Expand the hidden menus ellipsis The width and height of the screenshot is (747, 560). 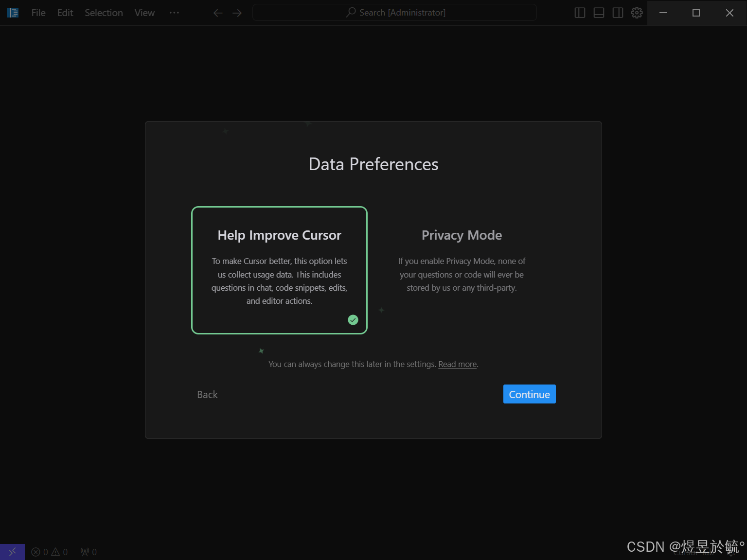(x=174, y=13)
